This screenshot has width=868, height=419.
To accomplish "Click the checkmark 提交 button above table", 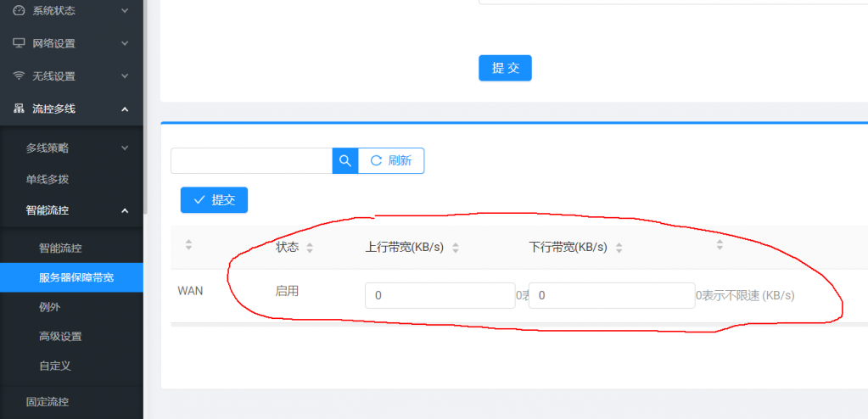I will click(x=214, y=200).
